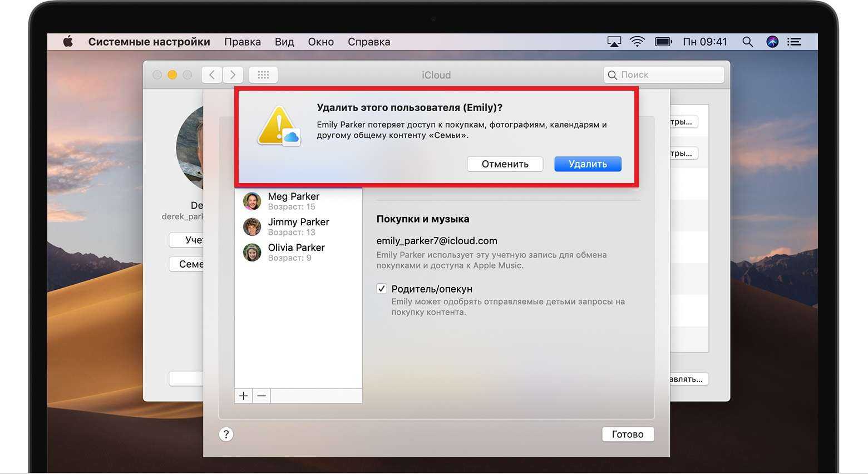The width and height of the screenshot is (868, 474).
Task: Open the Apple menu logo
Action: click(68, 42)
